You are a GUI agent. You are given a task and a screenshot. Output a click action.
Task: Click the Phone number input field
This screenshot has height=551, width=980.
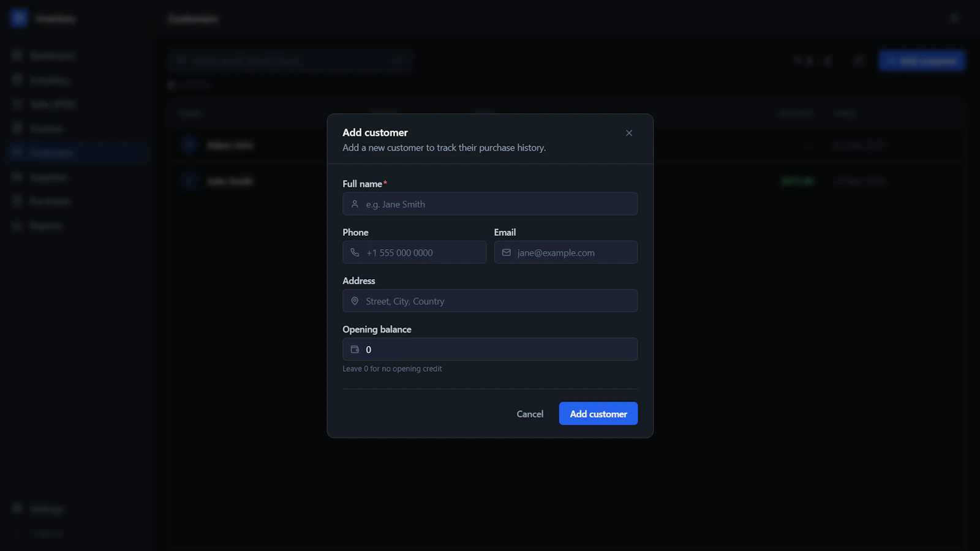click(415, 252)
